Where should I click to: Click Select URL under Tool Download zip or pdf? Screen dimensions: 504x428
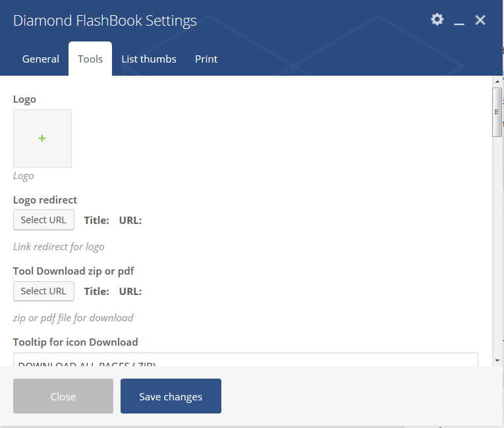point(43,291)
